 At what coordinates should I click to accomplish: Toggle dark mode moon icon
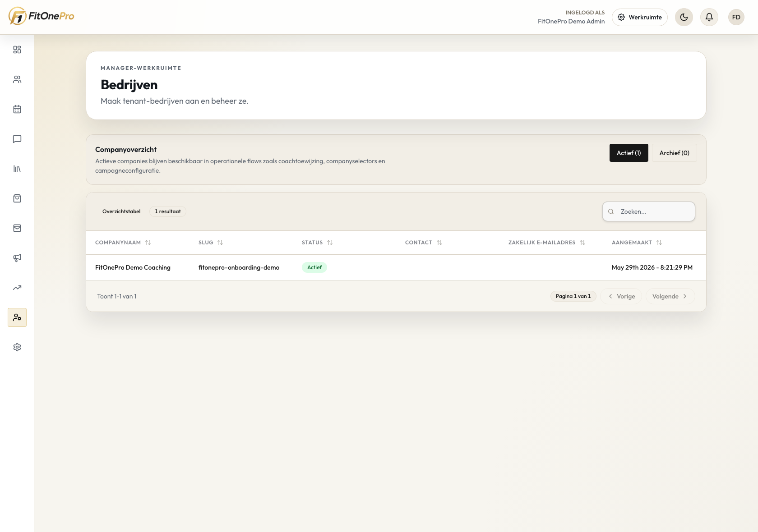684,17
